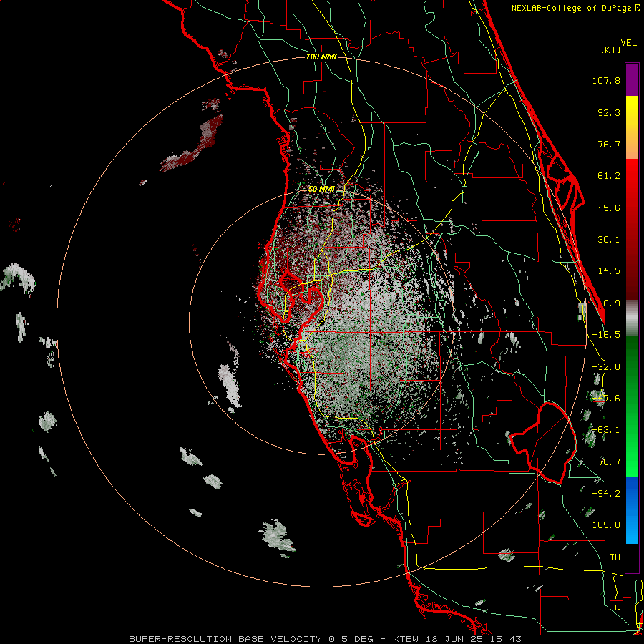Image resolution: width=644 pixels, height=644 pixels.
Task: Click the -47.6 velocity scale value
Action: tap(606, 399)
